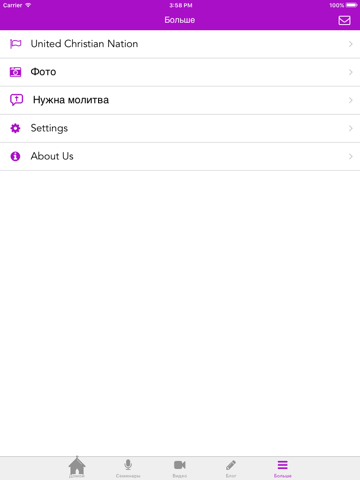This screenshot has height=480, width=360.
Task: Expand the Нужна молитва row chevron
Action: pyautogui.click(x=350, y=100)
